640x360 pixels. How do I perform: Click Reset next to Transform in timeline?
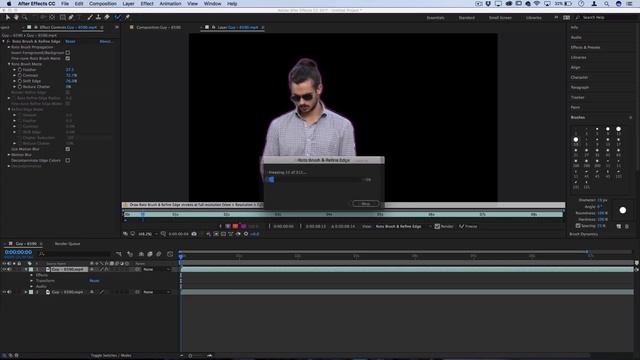[x=94, y=281]
